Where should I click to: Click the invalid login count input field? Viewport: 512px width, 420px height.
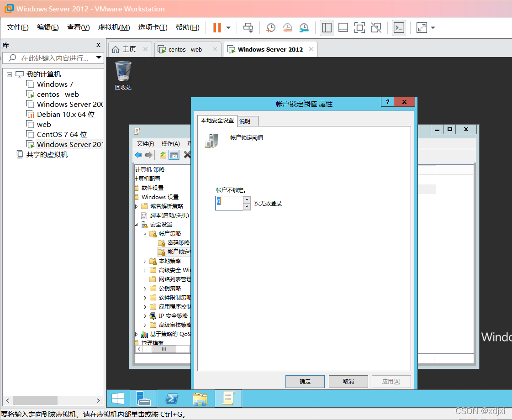[229, 203]
